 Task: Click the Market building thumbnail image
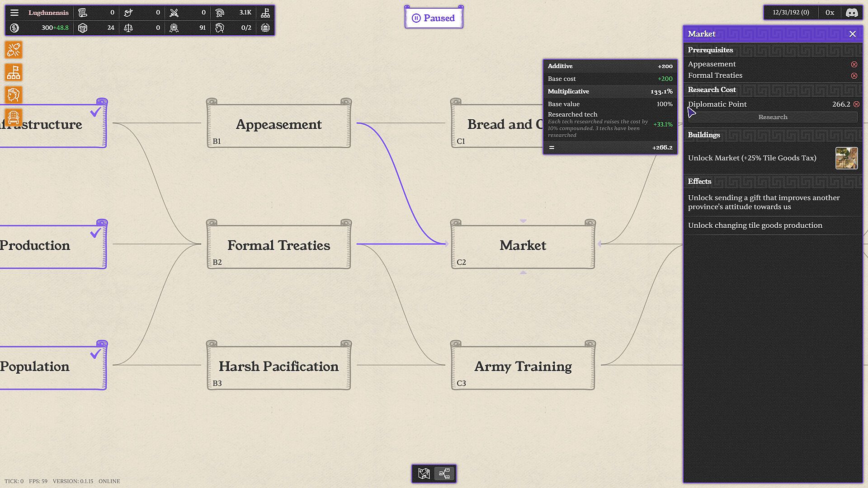pyautogui.click(x=846, y=158)
